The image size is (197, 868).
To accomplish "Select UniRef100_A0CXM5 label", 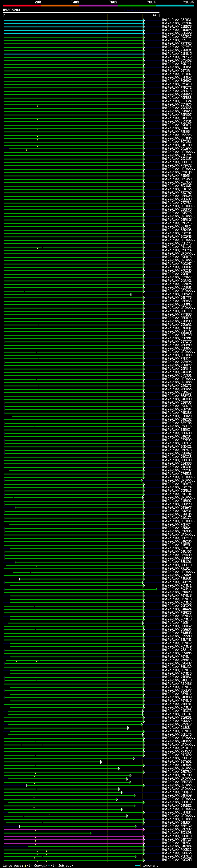I will coord(176,860).
